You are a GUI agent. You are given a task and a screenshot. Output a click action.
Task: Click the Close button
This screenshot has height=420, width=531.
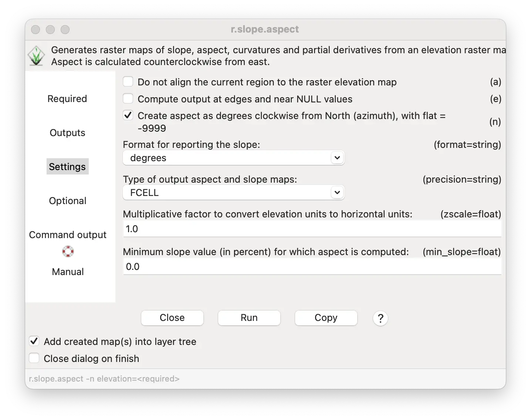pos(172,318)
